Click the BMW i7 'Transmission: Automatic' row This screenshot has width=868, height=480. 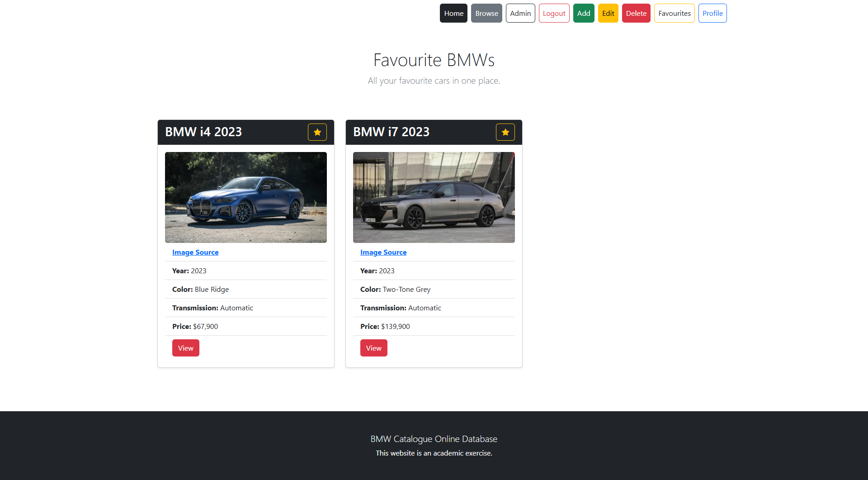[x=434, y=308]
